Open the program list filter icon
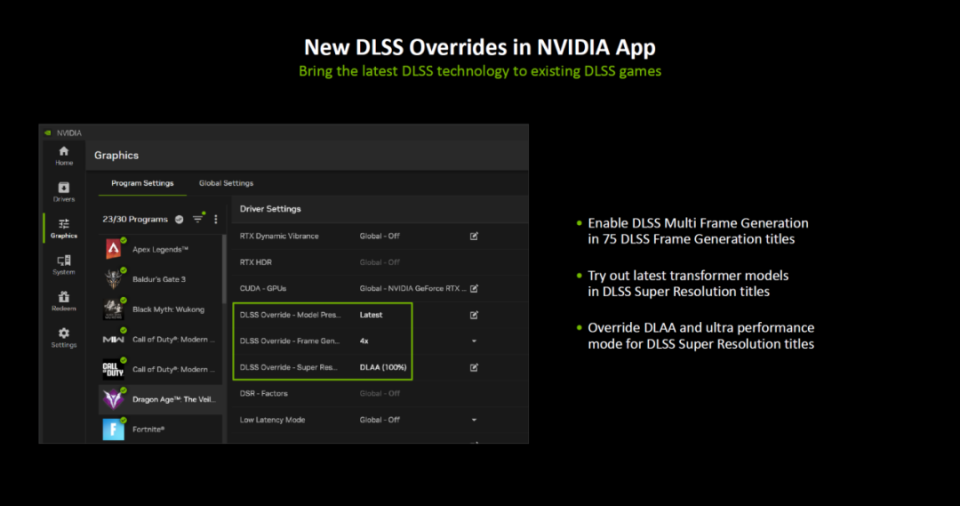 pos(198,218)
